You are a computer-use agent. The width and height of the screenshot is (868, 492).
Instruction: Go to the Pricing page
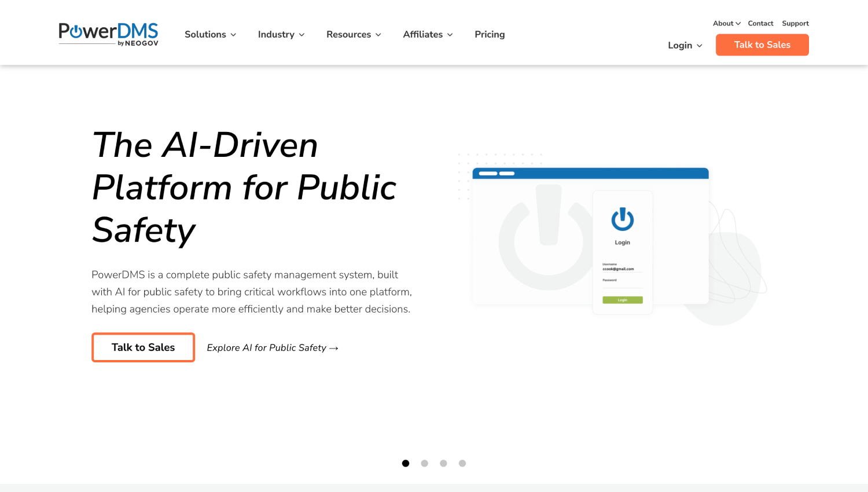point(490,35)
